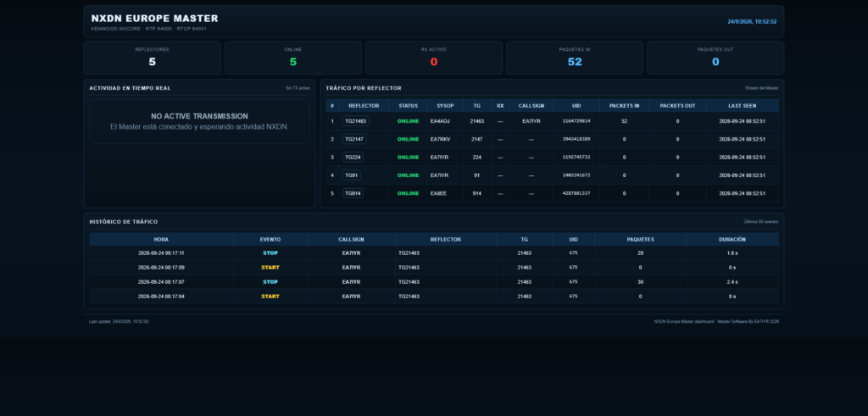The width and height of the screenshot is (868, 416).
Task: Select the ONLINE status of TG2147
Action: 408,140
